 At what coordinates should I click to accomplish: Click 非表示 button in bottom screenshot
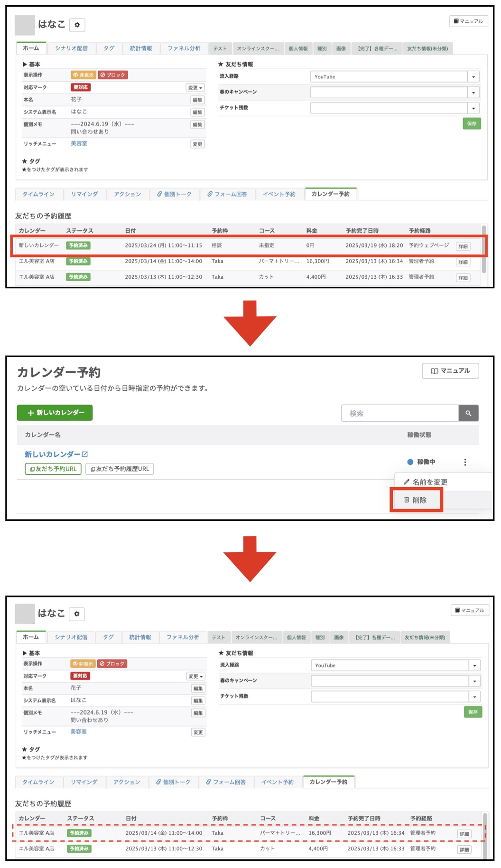(x=83, y=664)
